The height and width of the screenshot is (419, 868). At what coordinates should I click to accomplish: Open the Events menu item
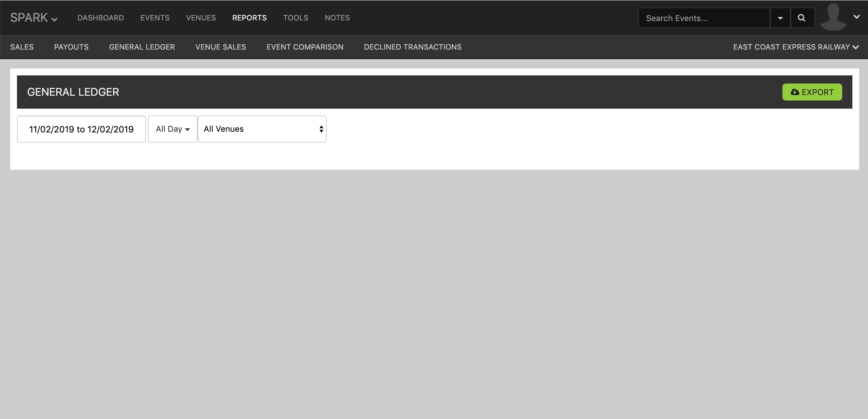click(155, 18)
